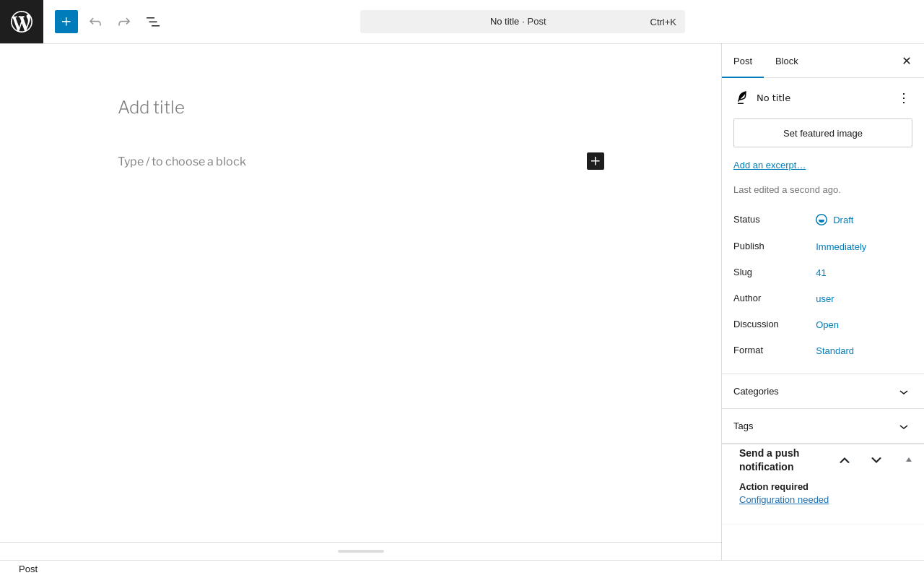The height and width of the screenshot is (578, 924).
Task: Click the post quill icon
Action: [x=742, y=98]
